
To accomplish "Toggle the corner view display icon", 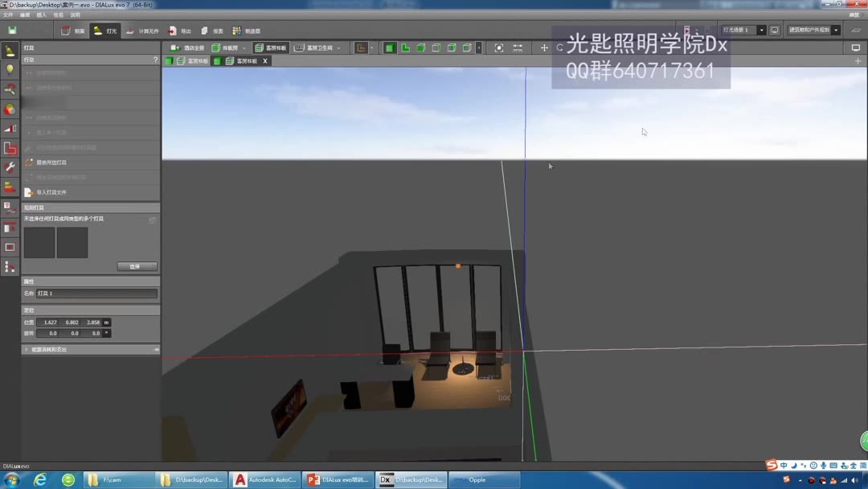I will pyautogui.click(x=404, y=47).
